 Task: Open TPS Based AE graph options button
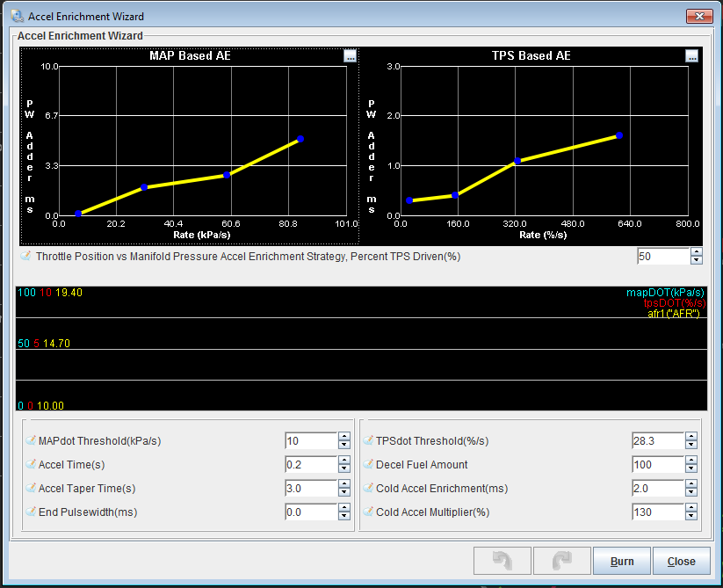tap(691, 56)
